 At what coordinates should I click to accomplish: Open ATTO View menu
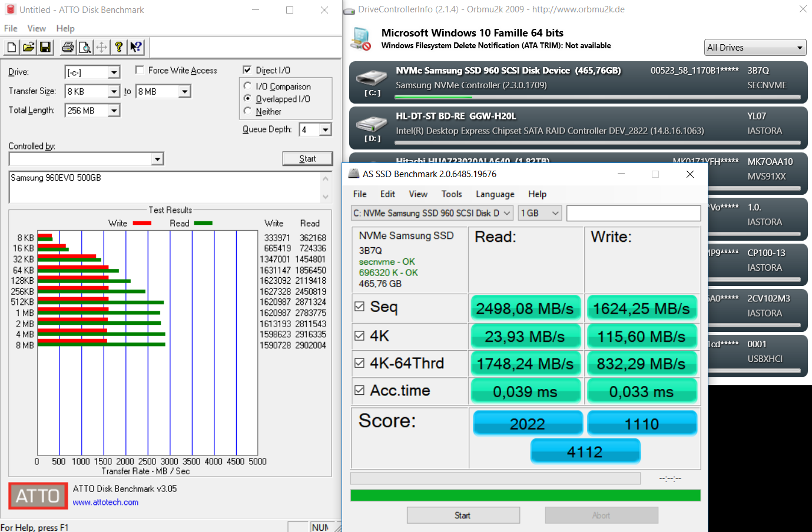point(37,28)
